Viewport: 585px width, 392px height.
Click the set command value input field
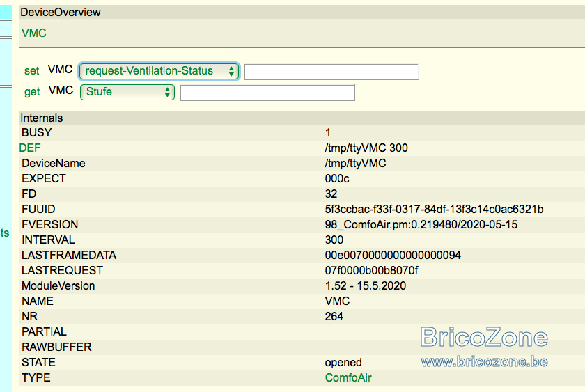pyautogui.click(x=331, y=72)
